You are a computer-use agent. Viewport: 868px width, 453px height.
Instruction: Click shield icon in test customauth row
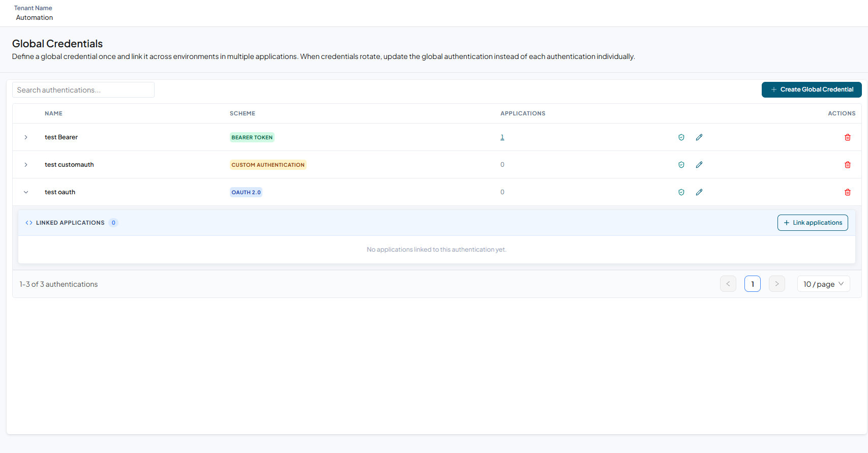pos(681,165)
